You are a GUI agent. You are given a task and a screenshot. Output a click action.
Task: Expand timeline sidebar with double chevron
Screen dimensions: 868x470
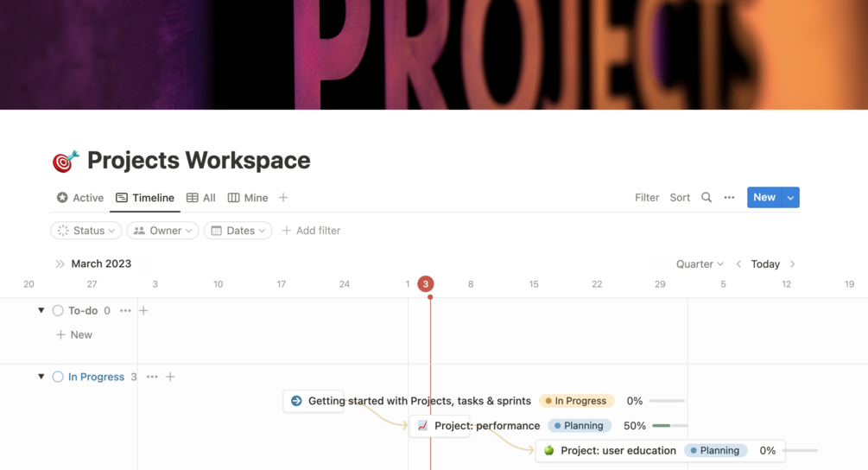(60, 264)
